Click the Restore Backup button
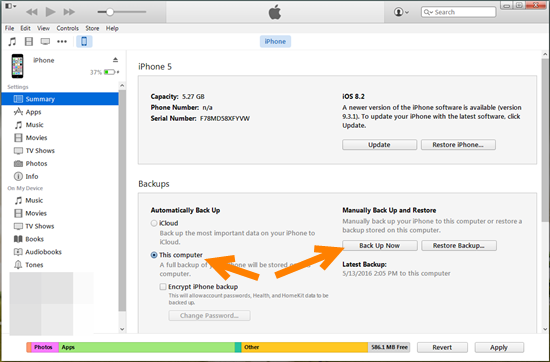The image size is (550, 362). coord(459,246)
